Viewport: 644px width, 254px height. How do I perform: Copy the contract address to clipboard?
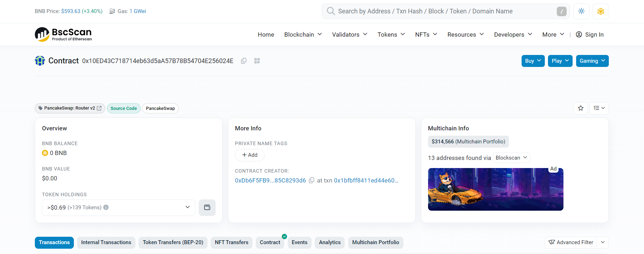(243, 61)
